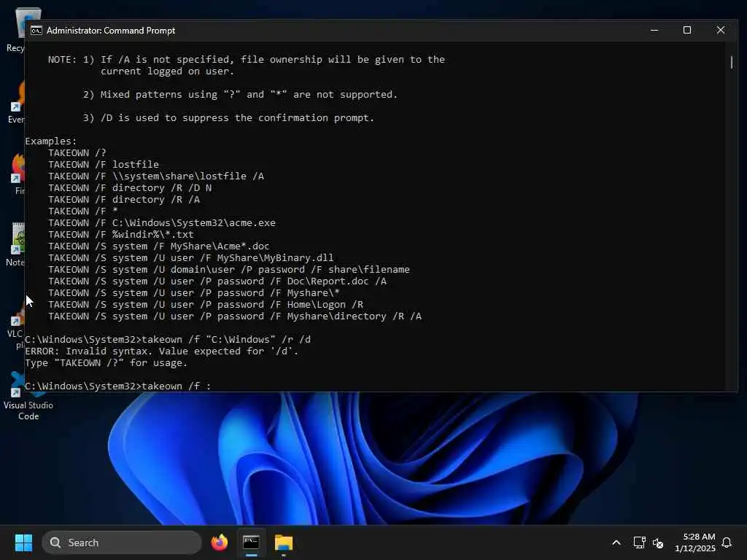Click the MyShare\MyBinary.dll example line

coord(190,258)
